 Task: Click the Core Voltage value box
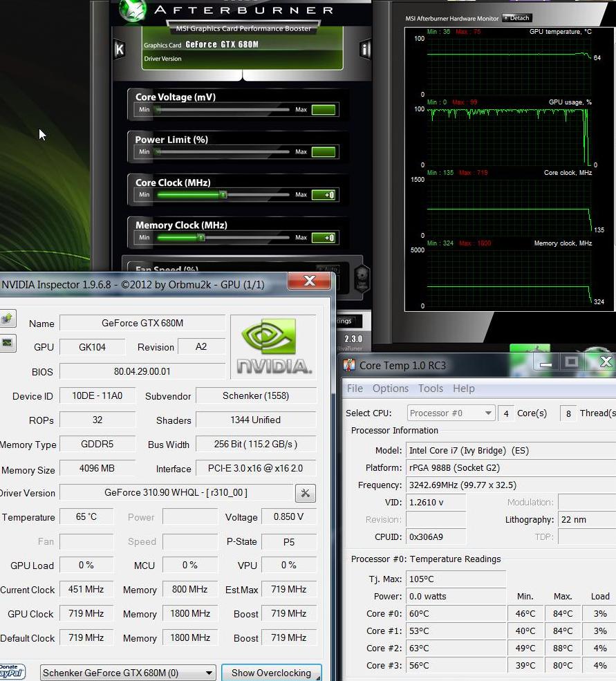[324, 109]
